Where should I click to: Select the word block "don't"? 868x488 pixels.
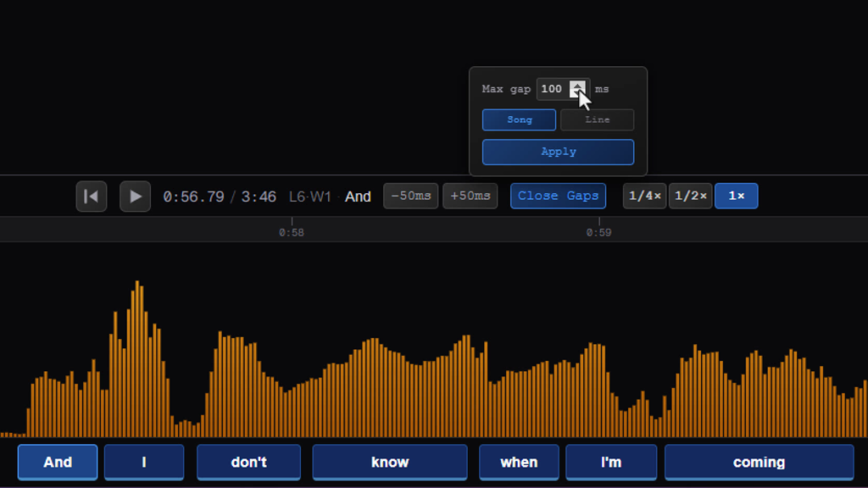pos(248,462)
